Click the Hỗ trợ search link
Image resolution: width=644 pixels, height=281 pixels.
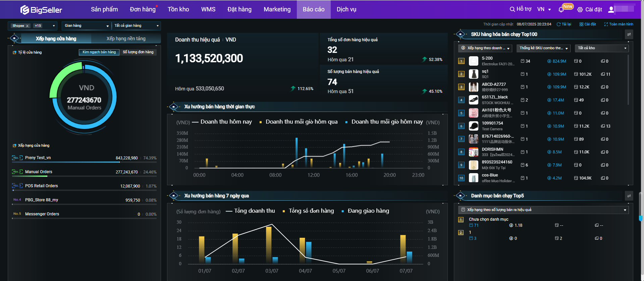click(521, 9)
